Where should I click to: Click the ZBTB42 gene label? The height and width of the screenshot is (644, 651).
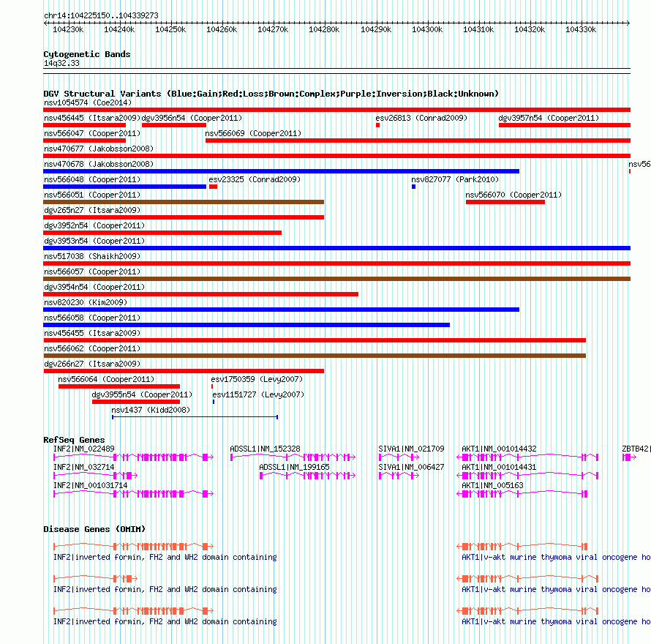coord(636,449)
